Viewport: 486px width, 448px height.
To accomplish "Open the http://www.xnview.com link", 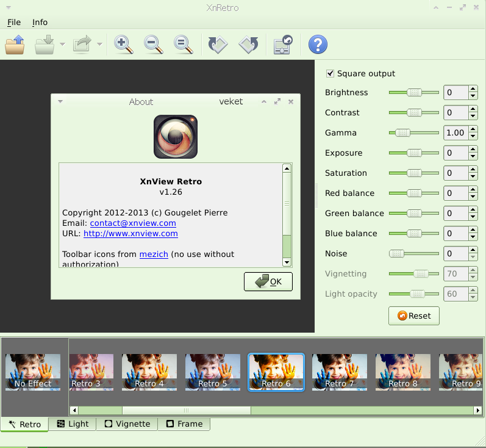I will click(130, 233).
